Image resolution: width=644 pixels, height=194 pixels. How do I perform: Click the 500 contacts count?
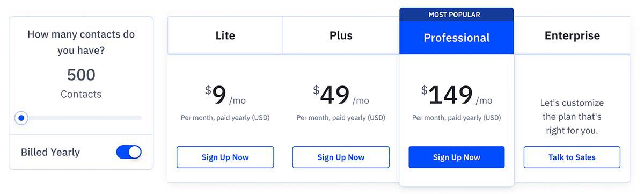(81, 75)
